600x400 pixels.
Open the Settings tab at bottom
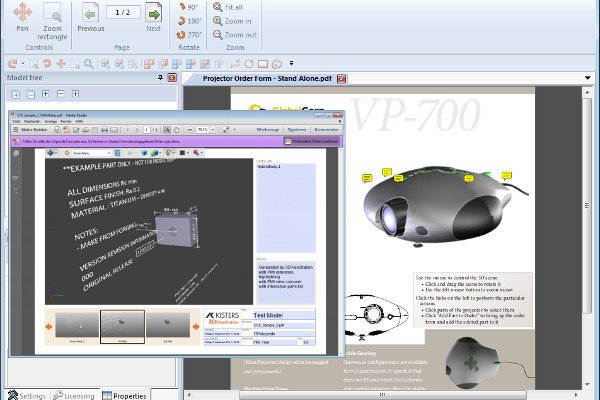tap(27, 395)
